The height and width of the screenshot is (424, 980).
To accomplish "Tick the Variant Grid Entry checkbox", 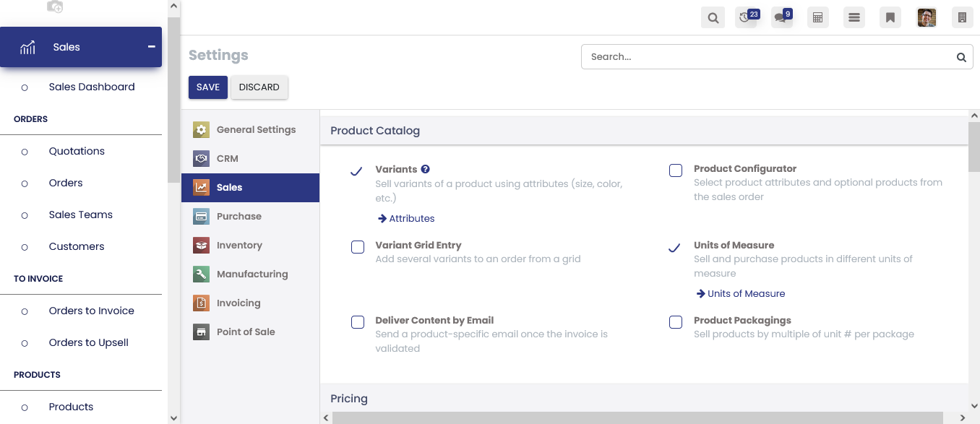I will pyautogui.click(x=358, y=247).
